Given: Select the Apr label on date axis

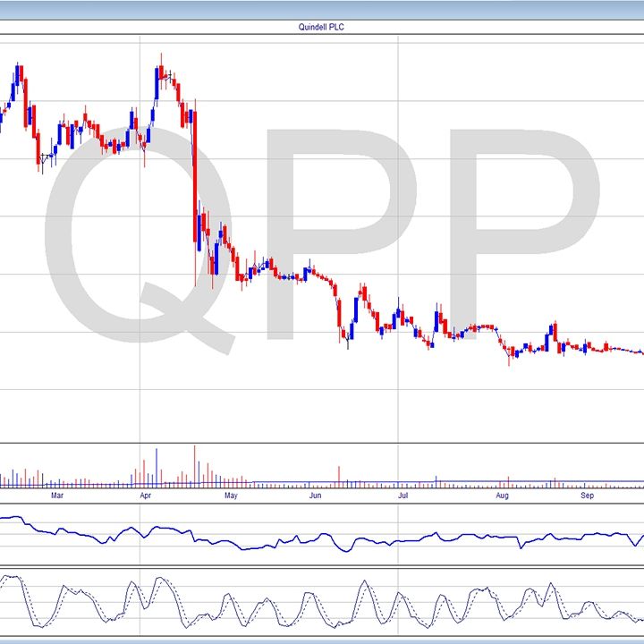Looking at the screenshot, I should 144,494.
